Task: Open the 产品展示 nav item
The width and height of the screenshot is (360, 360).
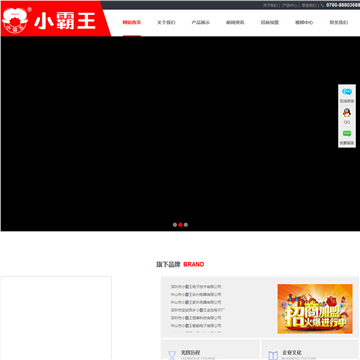Action: 201,23
